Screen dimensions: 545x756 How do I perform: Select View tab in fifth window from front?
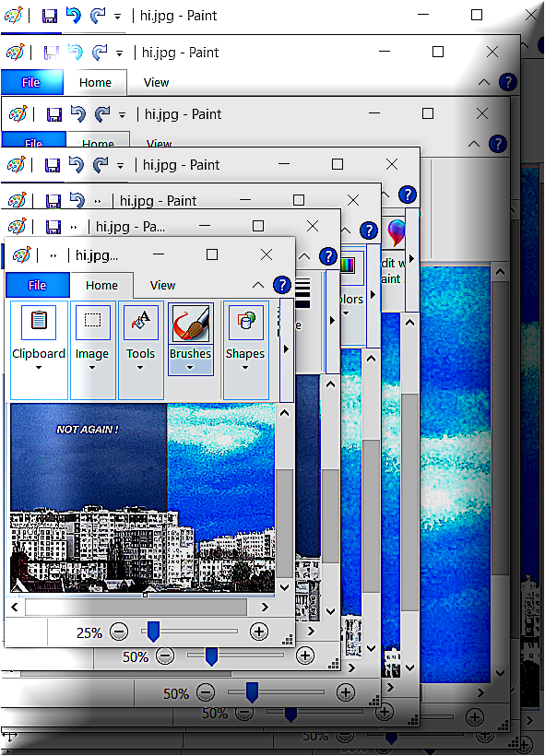coord(160,143)
